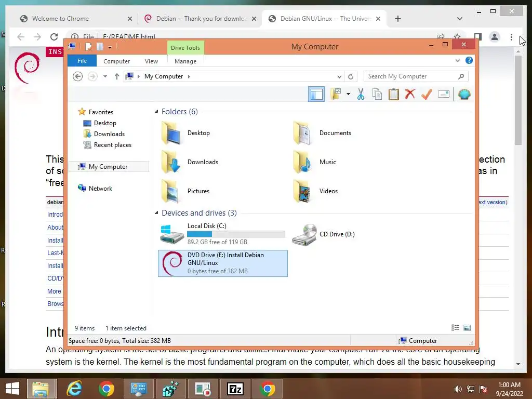Open Chrome tab search chevron

[460, 19]
